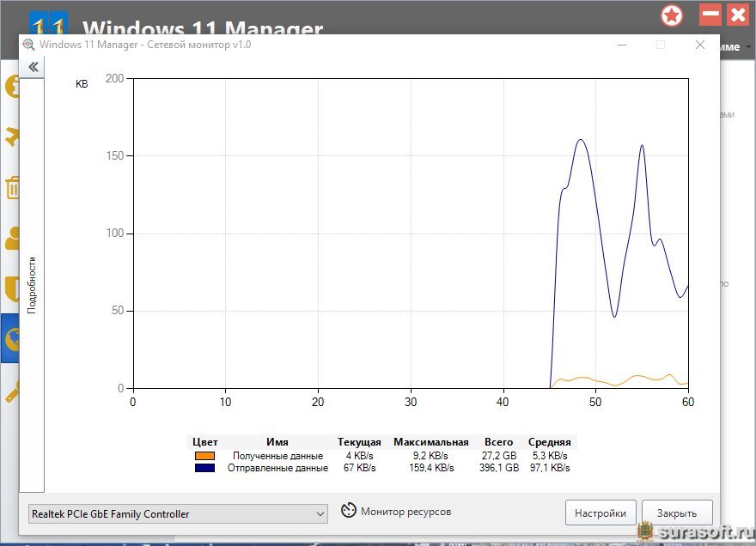Click the 200 label on the vertical axis
This screenshot has width=756, height=546.
(x=115, y=78)
